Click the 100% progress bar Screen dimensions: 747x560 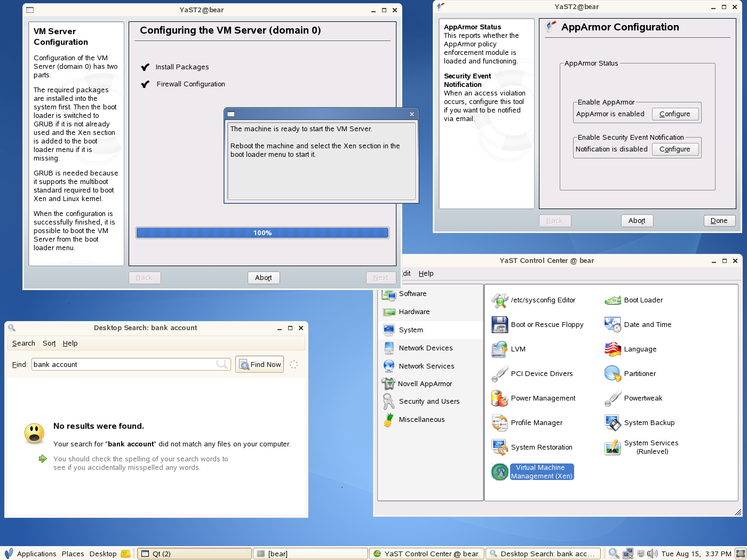[262, 233]
